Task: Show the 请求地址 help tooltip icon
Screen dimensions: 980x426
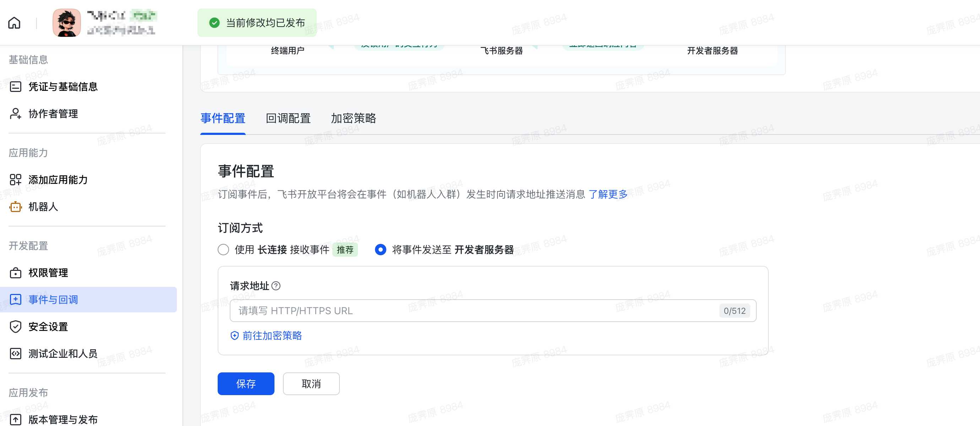Action: pyautogui.click(x=276, y=286)
